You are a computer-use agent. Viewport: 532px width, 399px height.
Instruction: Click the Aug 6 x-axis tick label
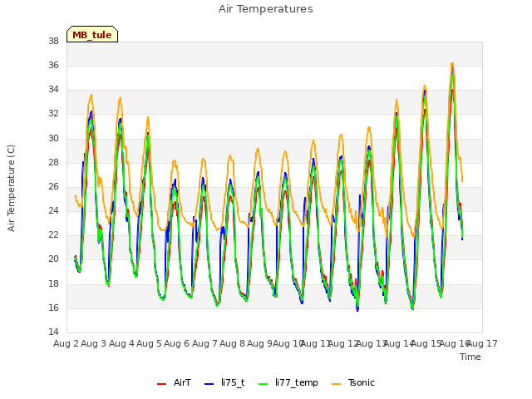pos(177,343)
